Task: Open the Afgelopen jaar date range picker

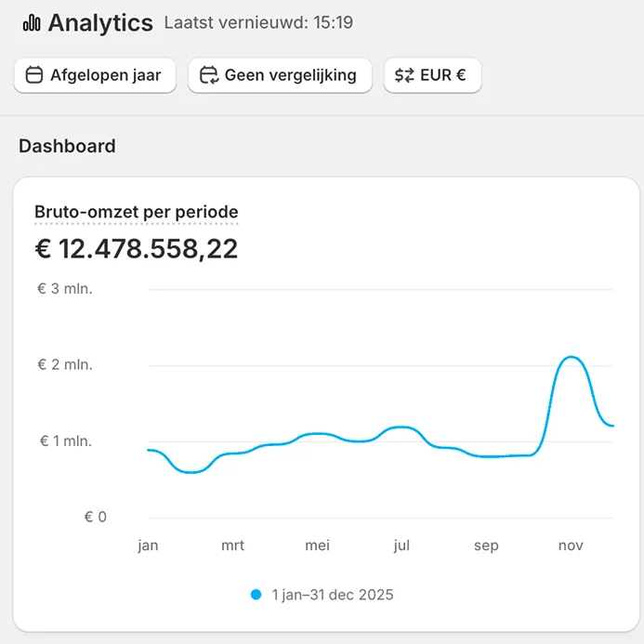Action: 95,75
